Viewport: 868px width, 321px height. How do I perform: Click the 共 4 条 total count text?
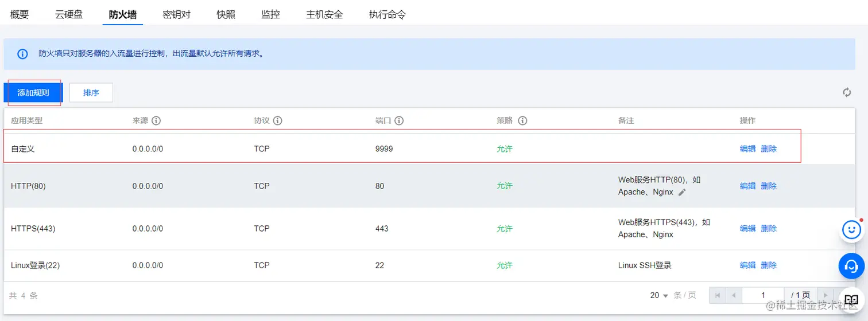click(x=24, y=296)
